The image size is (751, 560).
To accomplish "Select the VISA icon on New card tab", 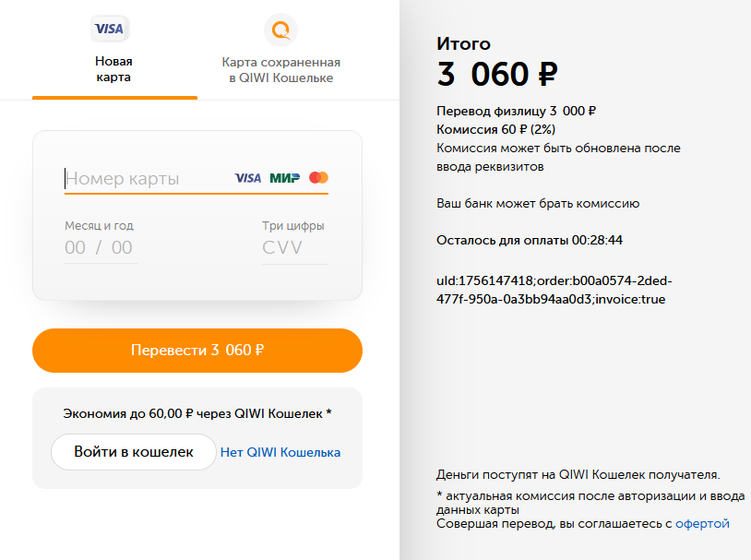I will click(x=109, y=29).
